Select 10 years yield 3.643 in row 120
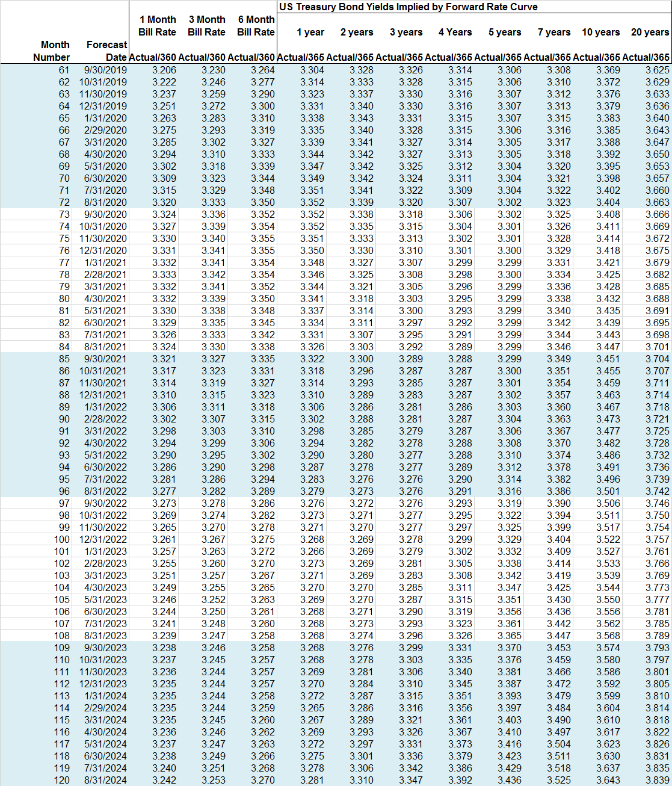 (x=608, y=780)
